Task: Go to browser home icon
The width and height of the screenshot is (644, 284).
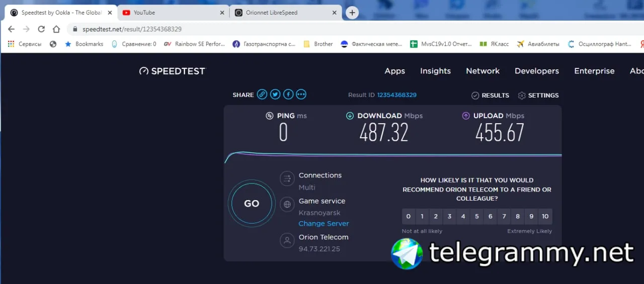Action: click(x=56, y=29)
